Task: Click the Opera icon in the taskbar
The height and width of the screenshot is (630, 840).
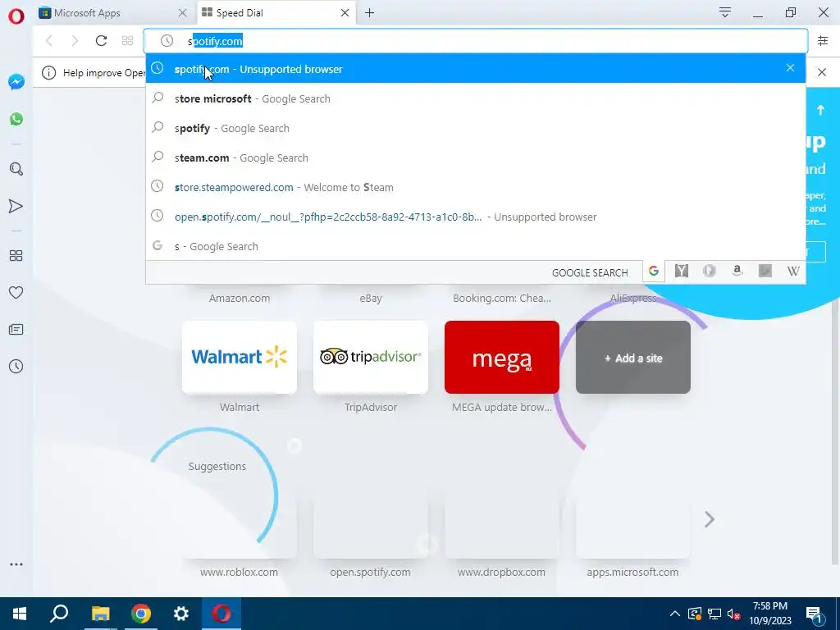Action: tap(221, 614)
